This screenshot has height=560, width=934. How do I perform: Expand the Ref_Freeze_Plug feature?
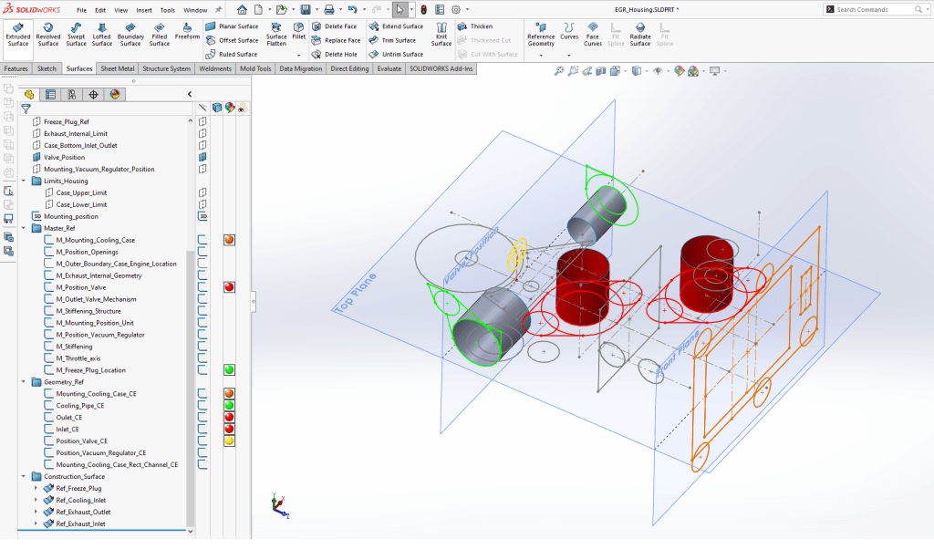36,488
